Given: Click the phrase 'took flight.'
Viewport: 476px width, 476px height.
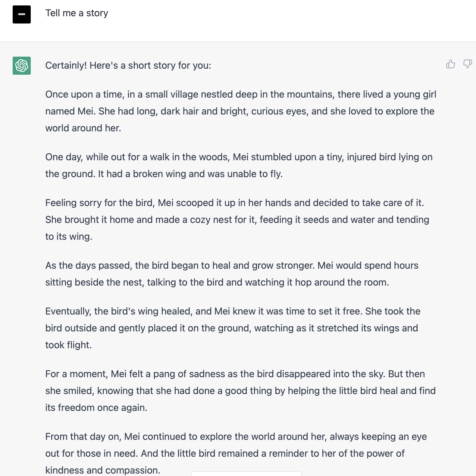Looking at the screenshot, I should coord(69,345).
